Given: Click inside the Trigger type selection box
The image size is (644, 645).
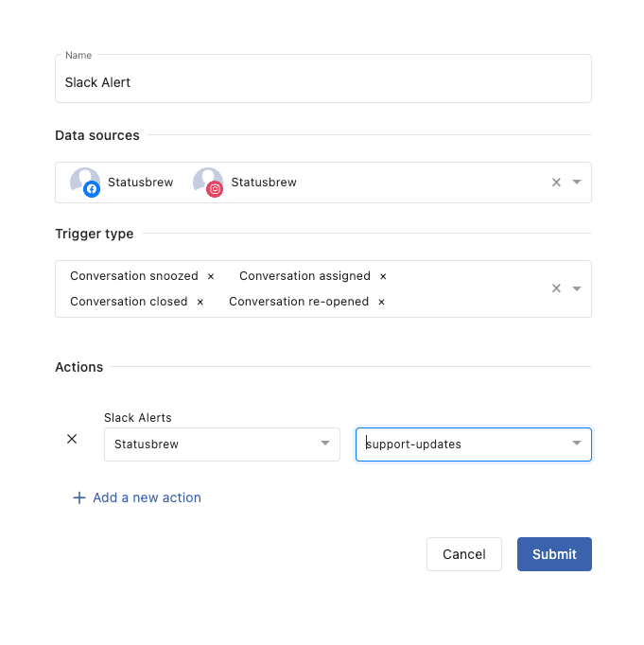Looking at the screenshot, I should [463, 301].
